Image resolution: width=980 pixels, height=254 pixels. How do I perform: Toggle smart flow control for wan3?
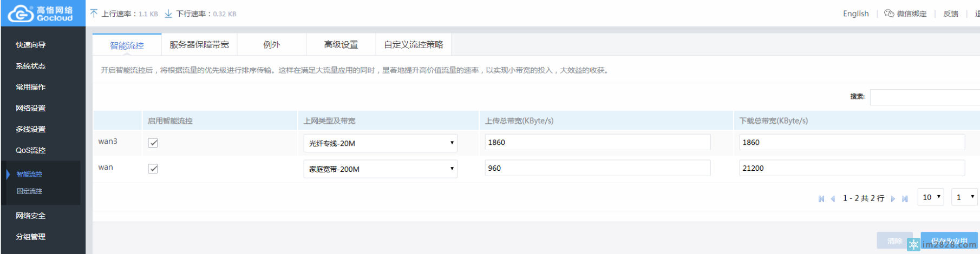click(x=153, y=143)
